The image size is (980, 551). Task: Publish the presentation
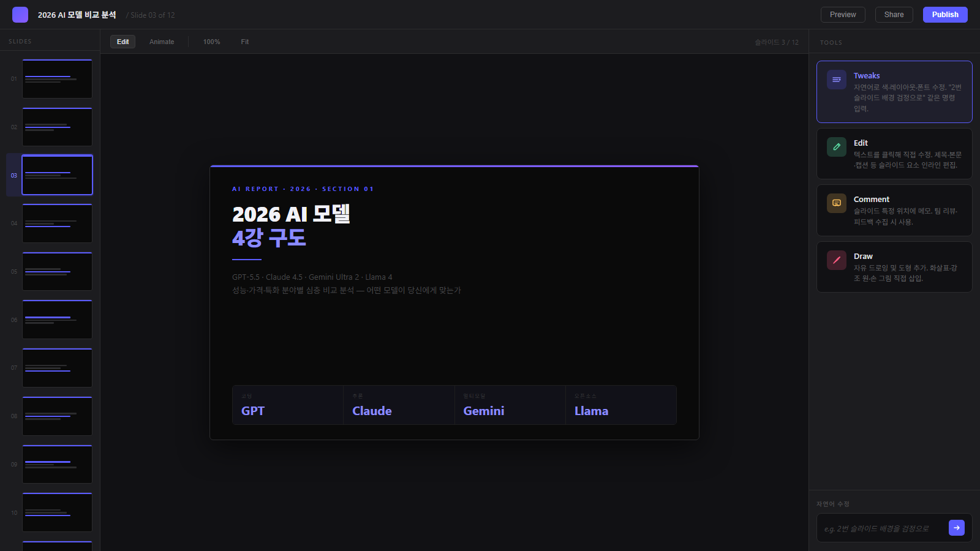(945, 15)
